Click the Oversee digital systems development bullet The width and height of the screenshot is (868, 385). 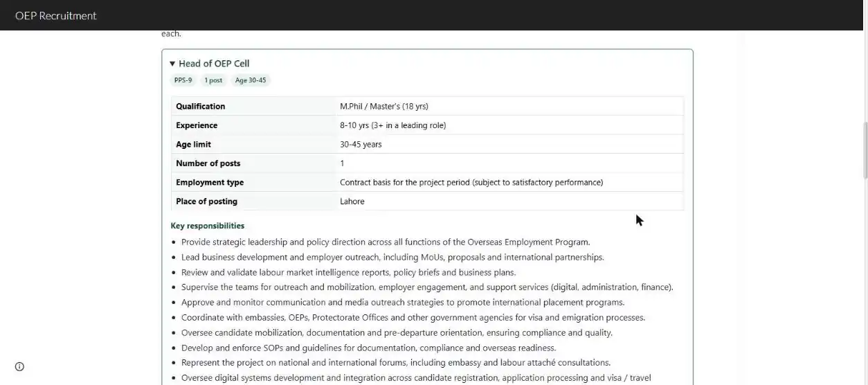tap(416, 378)
